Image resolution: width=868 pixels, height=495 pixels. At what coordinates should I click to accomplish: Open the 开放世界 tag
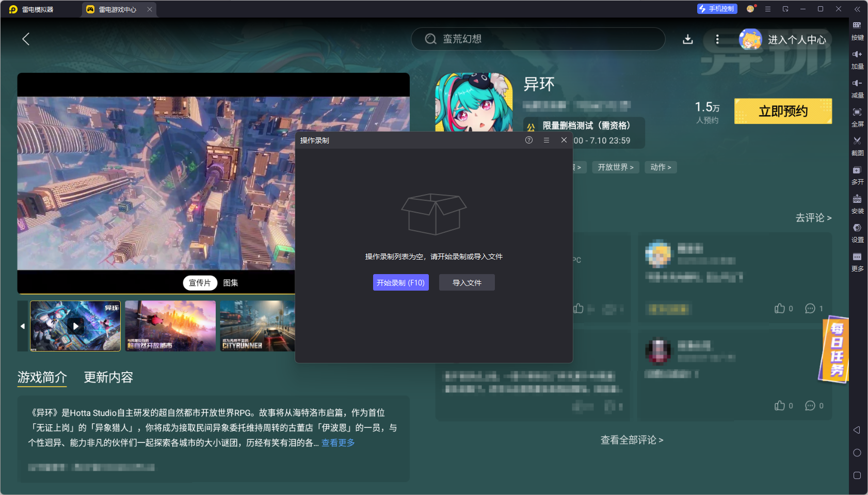616,167
